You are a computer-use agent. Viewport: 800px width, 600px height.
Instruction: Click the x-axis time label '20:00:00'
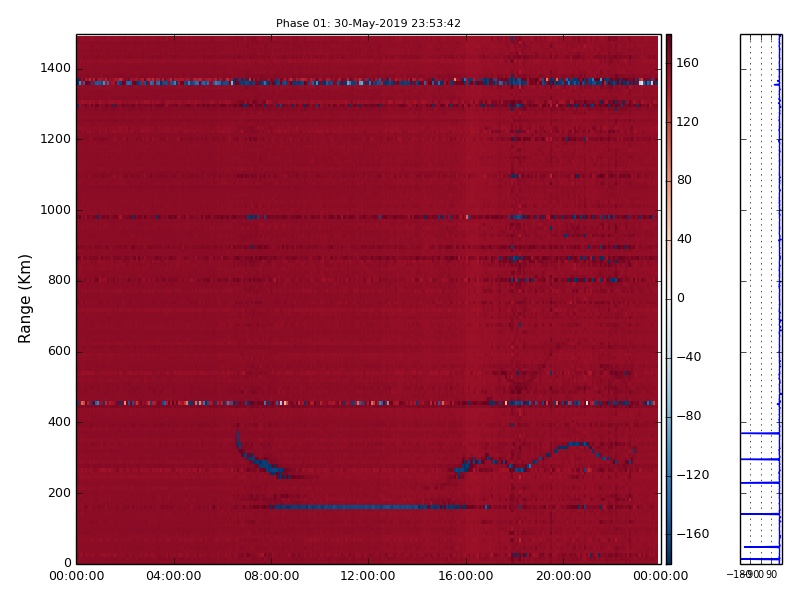563,576
